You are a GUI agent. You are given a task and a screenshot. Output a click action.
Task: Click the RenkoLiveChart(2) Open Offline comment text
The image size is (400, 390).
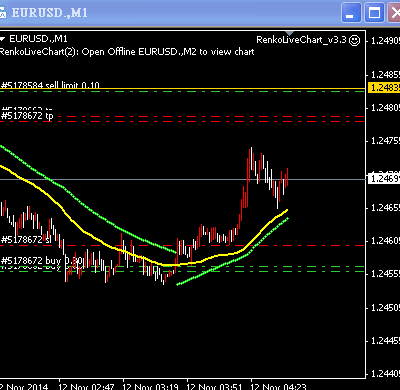pos(127,52)
